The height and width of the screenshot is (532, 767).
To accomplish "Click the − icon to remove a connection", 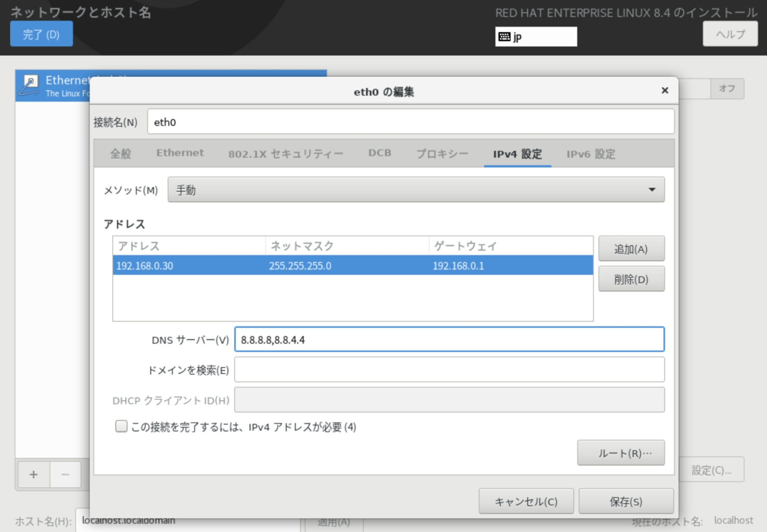I will point(65,474).
